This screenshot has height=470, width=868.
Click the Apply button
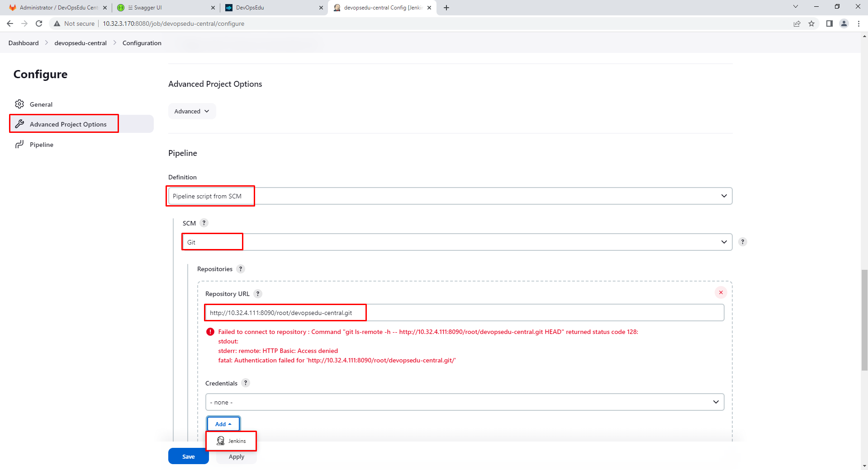coord(237,456)
